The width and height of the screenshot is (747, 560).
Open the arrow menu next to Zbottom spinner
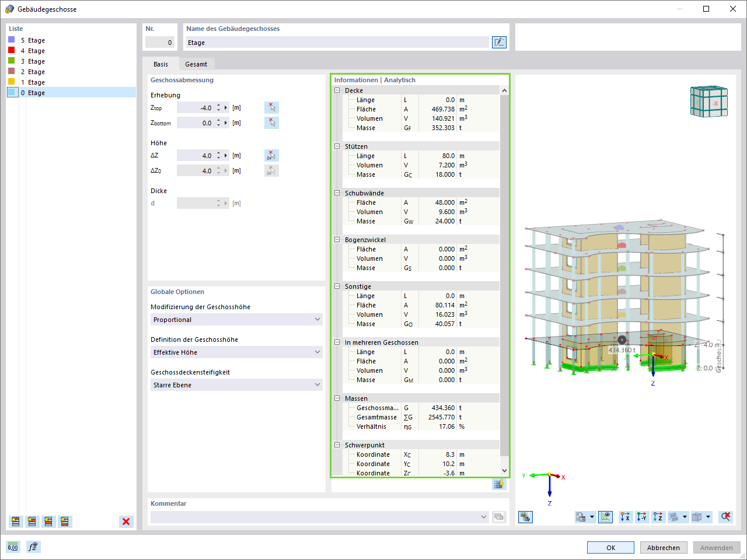click(x=226, y=123)
